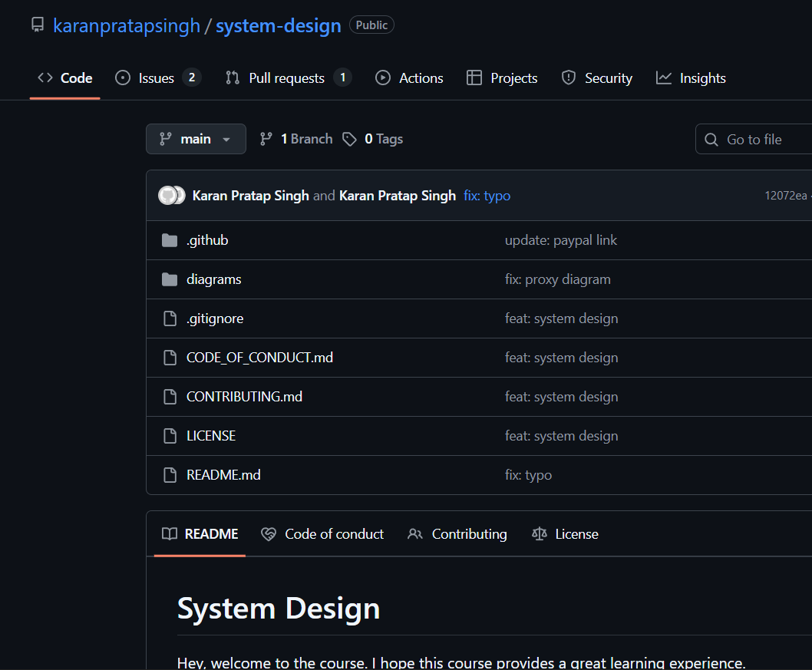Open CONTRIBUTING.md's feat: system design commit
Screen dimensions: 812x670
tap(561, 397)
